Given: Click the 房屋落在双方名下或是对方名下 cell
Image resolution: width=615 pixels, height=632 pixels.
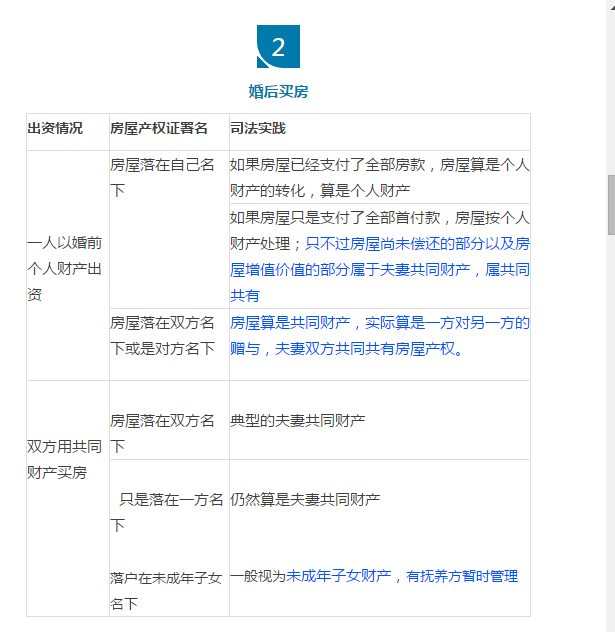Looking at the screenshot, I should click(x=162, y=336).
